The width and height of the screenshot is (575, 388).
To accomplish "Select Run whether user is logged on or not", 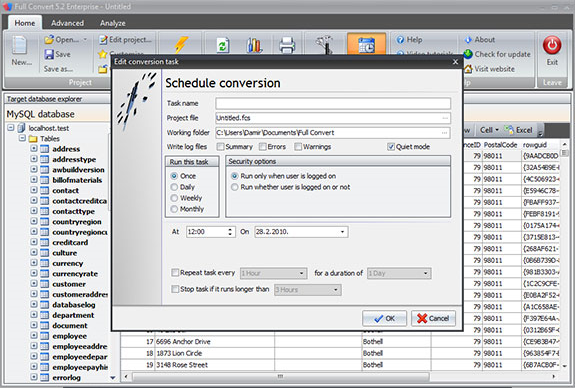I will point(234,187).
